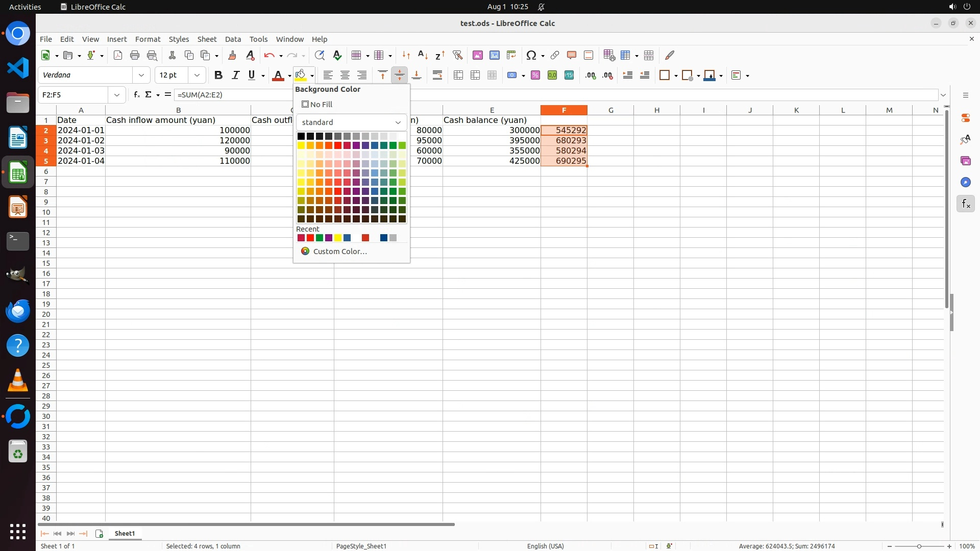
Task: Toggle Italic formatting
Action: (x=235, y=76)
